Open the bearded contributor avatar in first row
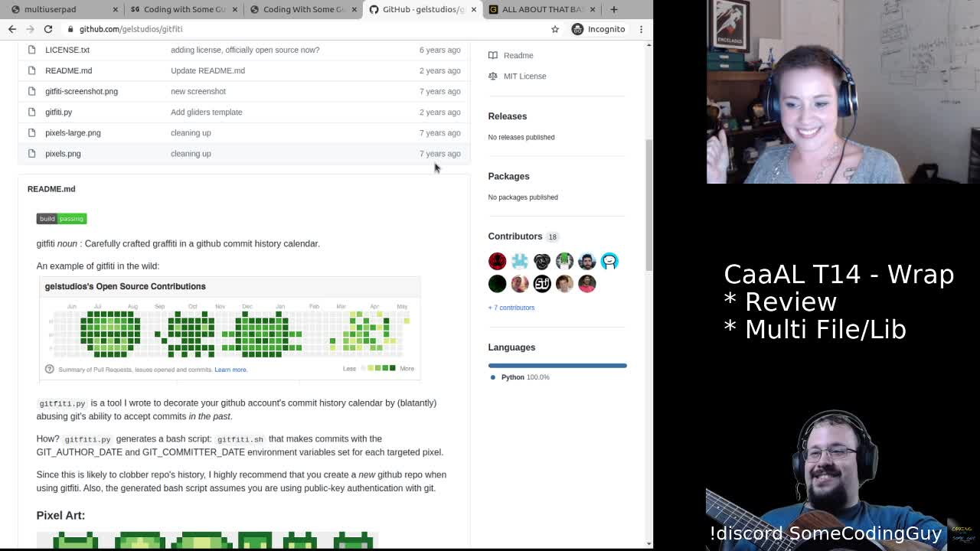980x551 pixels. point(587,261)
